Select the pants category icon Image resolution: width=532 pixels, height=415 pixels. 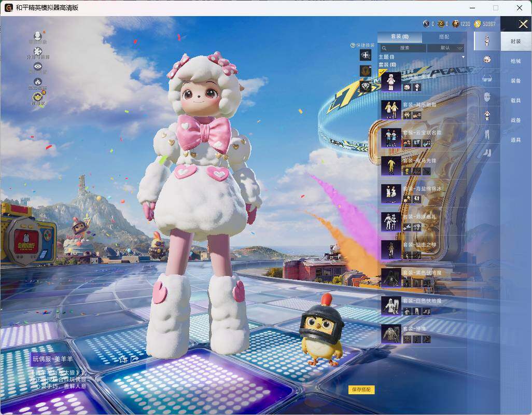click(487, 134)
